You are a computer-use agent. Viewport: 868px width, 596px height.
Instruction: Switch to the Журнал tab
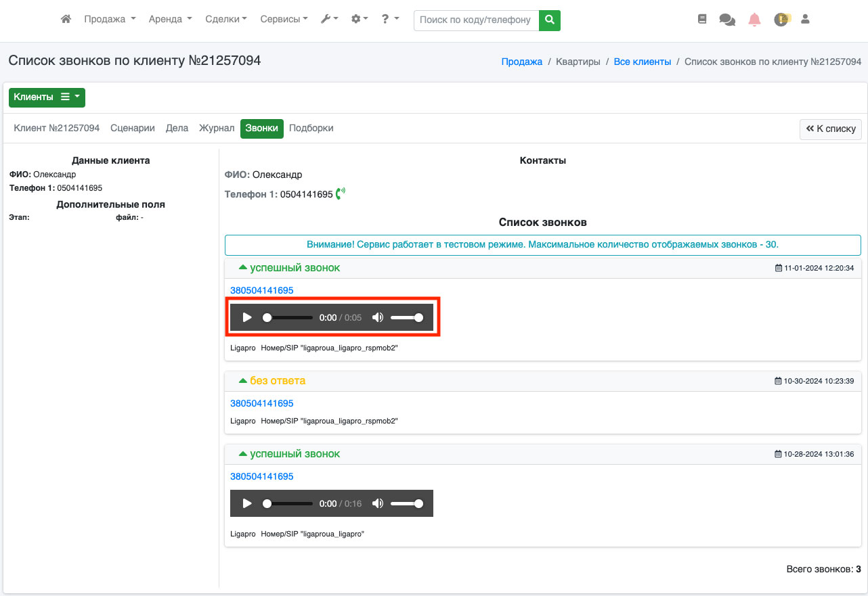[217, 129]
